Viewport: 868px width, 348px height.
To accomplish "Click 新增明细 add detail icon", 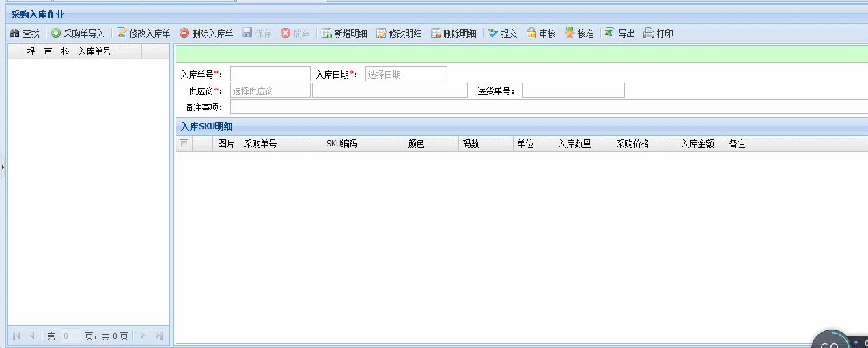I will click(x=326, y=34).
